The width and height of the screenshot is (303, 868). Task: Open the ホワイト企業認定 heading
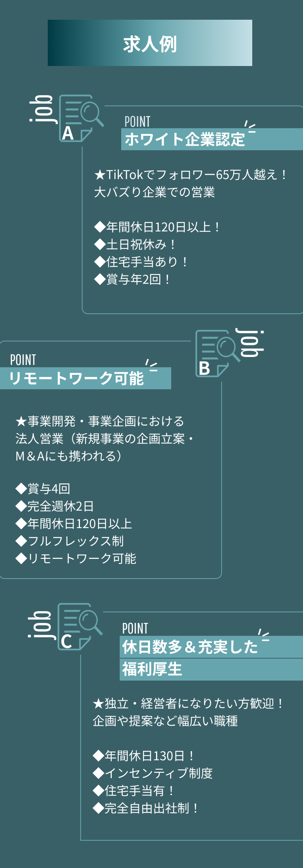tap(185, 140)
